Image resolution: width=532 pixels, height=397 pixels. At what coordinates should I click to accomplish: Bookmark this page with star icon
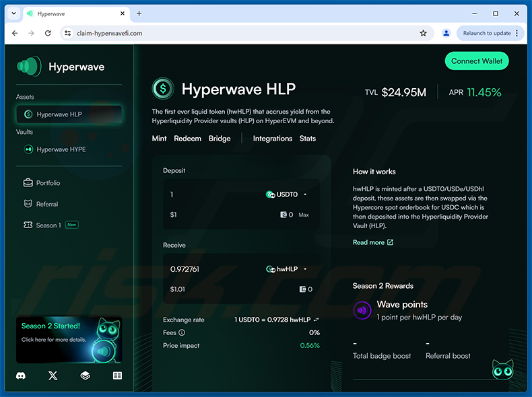point(423,33)
